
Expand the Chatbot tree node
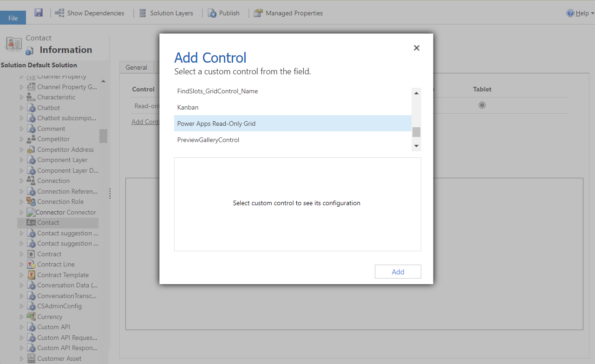pyautogui.click(x=21, y=108)
